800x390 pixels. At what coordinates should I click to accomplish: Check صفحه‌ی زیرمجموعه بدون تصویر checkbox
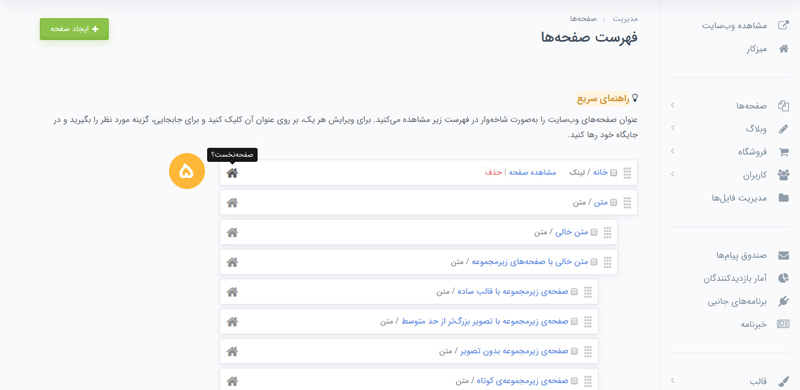[x=574, y=351]
